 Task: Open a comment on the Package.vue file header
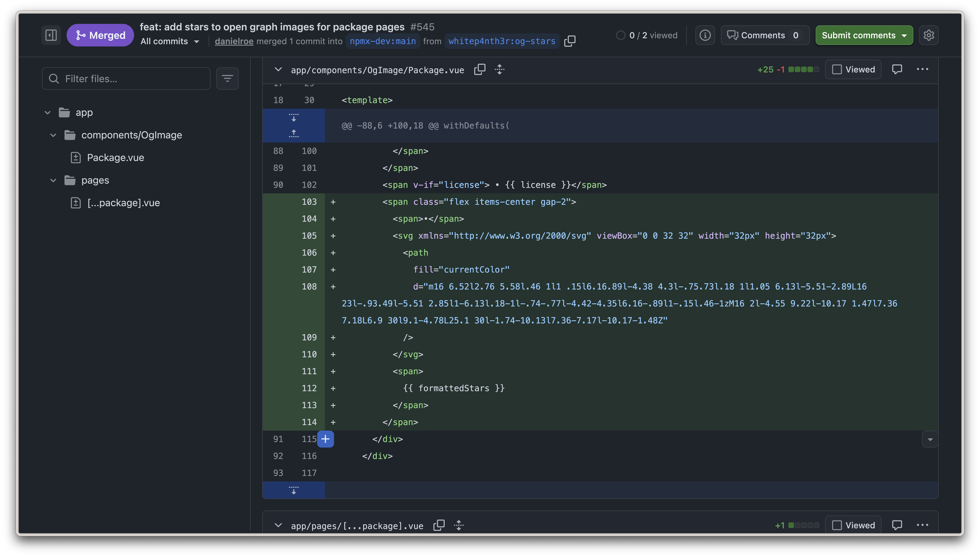coord(897,69)
